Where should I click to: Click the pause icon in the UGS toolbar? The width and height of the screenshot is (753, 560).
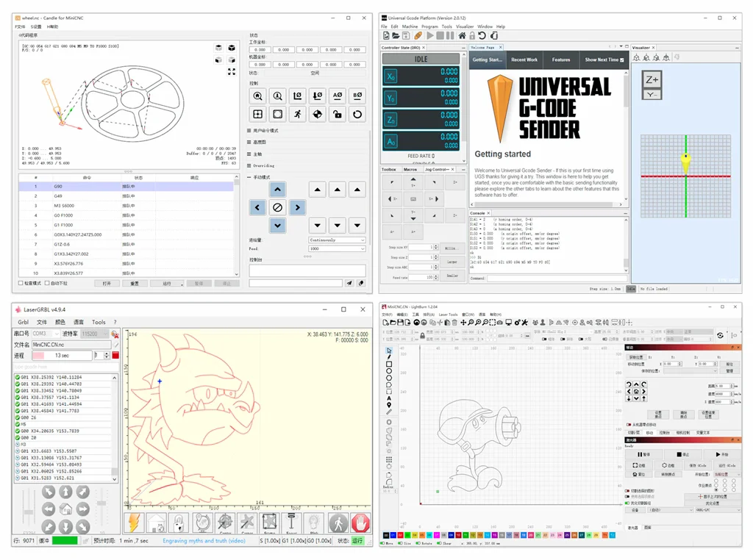point(450,35)
